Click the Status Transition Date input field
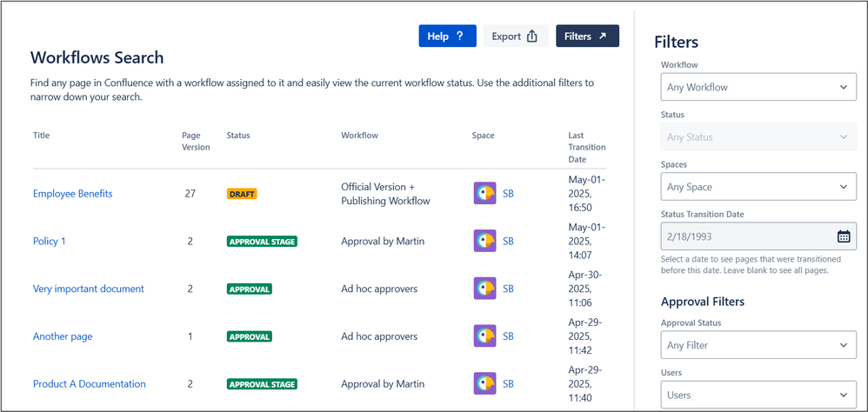868x412 pixels. coord(758,236)
